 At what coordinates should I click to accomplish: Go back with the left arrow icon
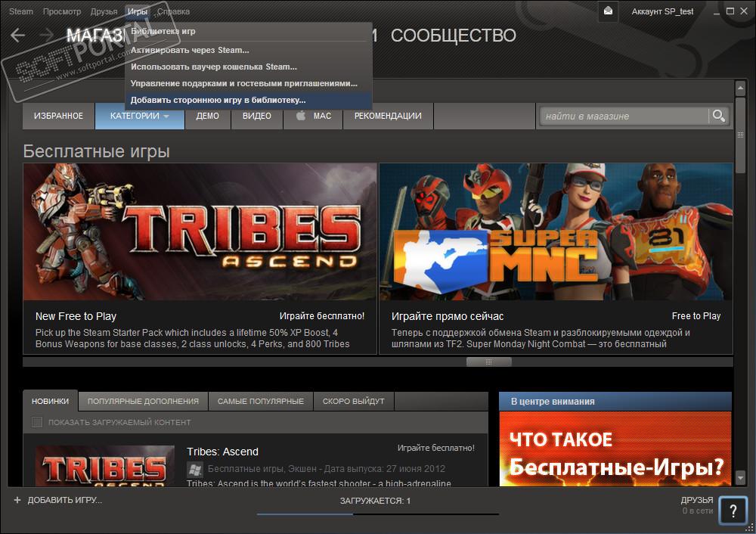click(18, 35)
